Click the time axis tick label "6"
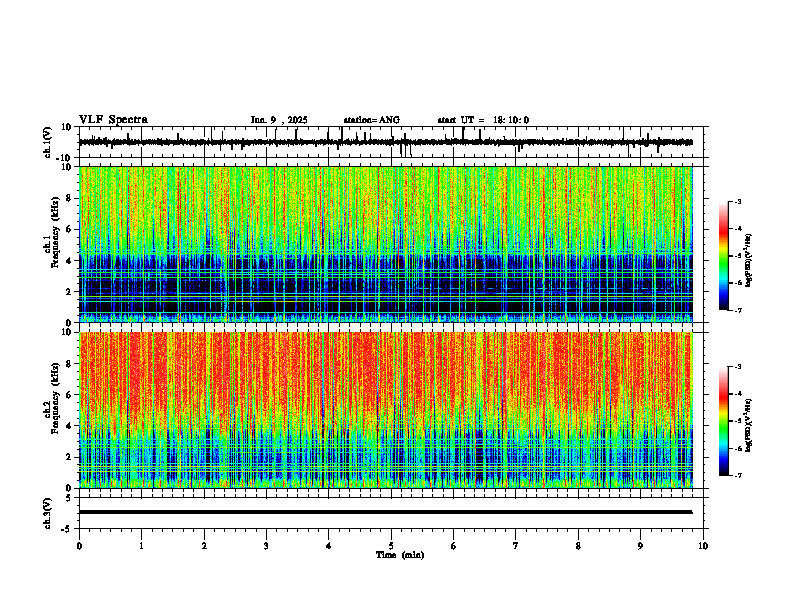This screenshot has height=612, width=792. pos(454,546)
